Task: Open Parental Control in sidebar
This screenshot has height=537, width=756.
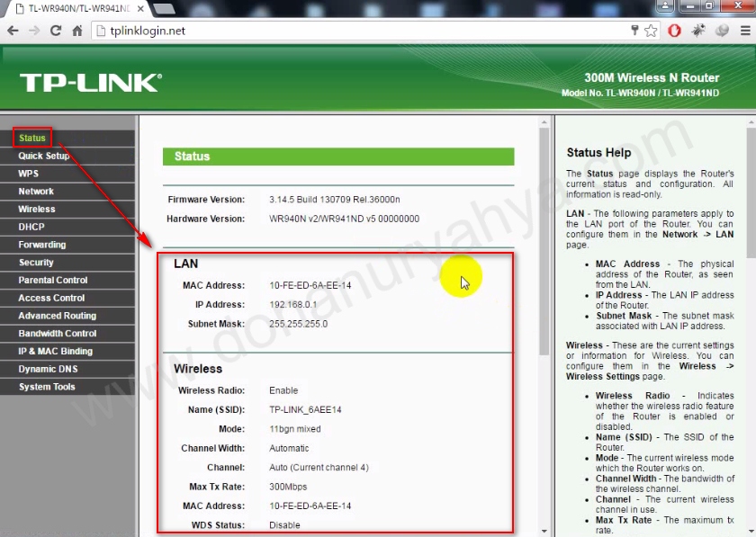Action: point(67,280)
